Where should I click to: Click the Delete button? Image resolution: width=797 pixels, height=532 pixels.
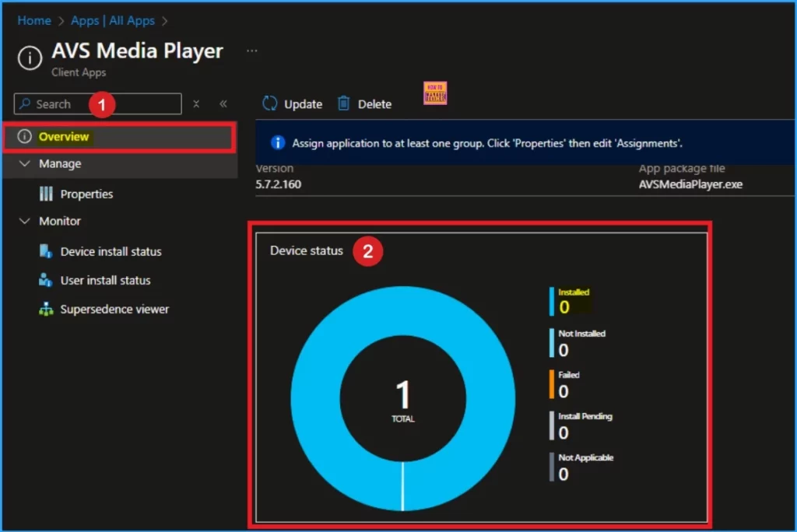(x=364, y=104)
